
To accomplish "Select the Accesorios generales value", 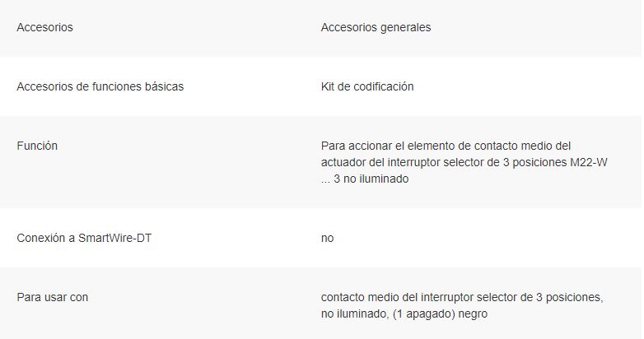I will pos(376,27).
